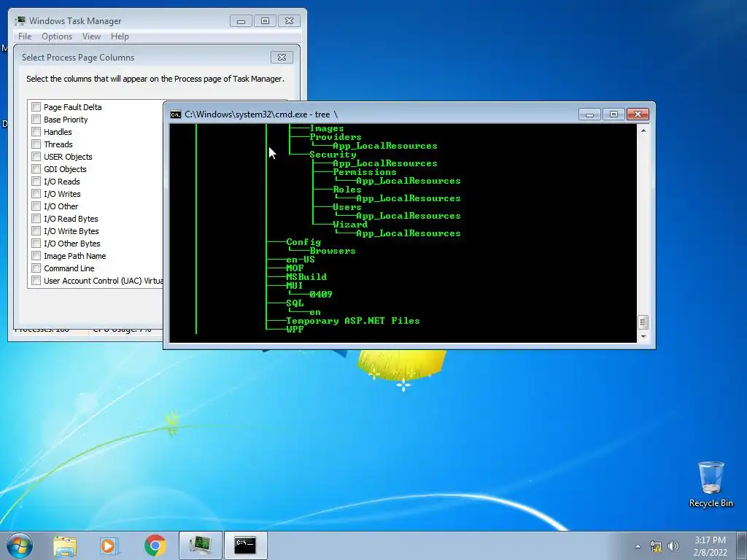Viewport: 747px width, 560px height.
Task: Open the File menu in Task Manager
Action: pyautogui.click(x=25, y=36)
